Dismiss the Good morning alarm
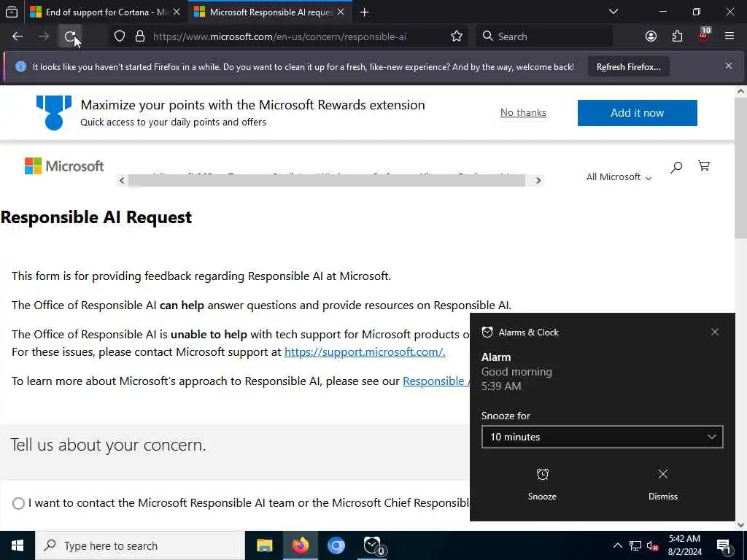747x560 pixels. click(x=662, y=484)
